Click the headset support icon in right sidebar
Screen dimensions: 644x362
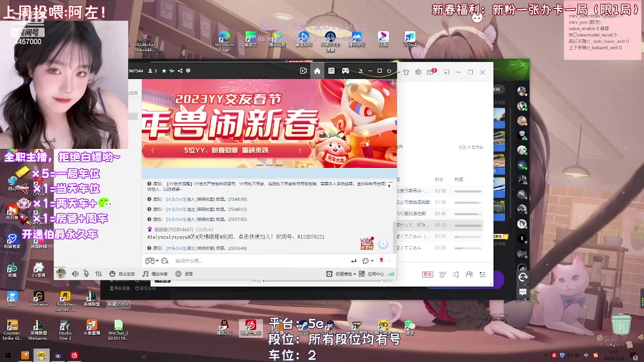523,277
